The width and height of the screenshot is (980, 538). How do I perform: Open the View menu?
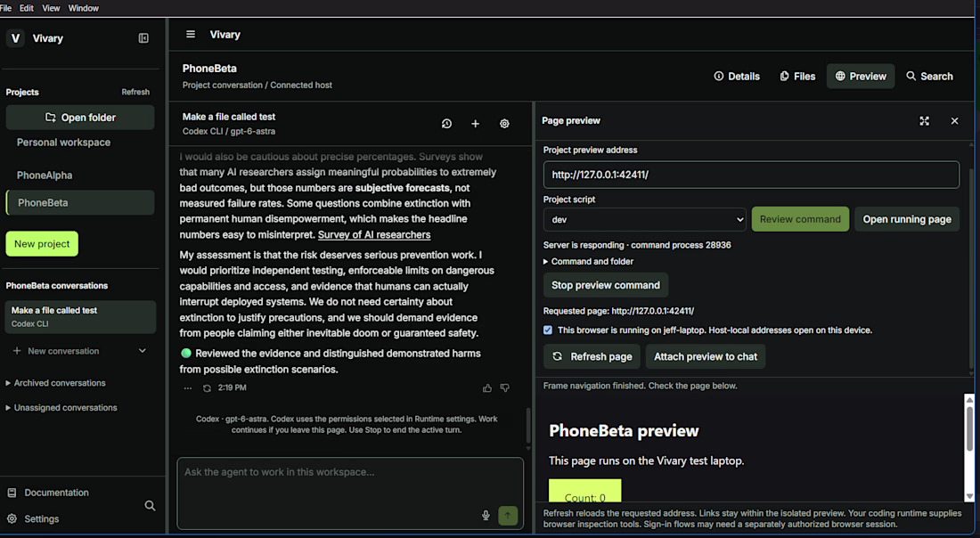51,8
